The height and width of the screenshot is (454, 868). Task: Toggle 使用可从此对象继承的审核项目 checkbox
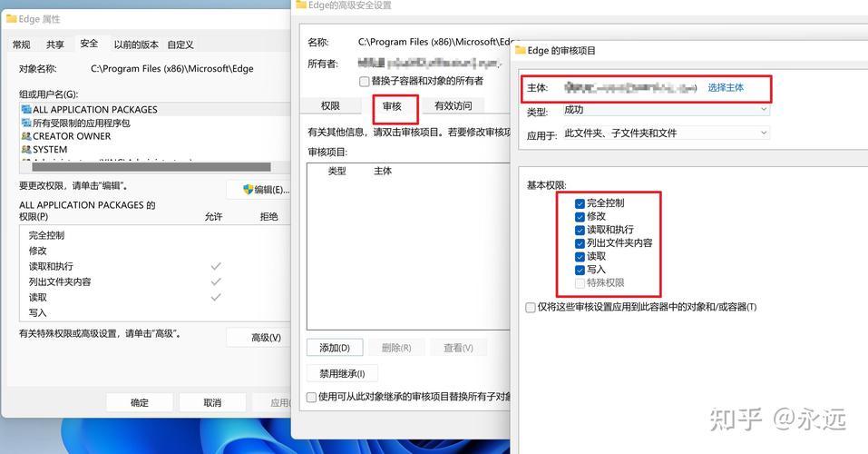(311, 397)
